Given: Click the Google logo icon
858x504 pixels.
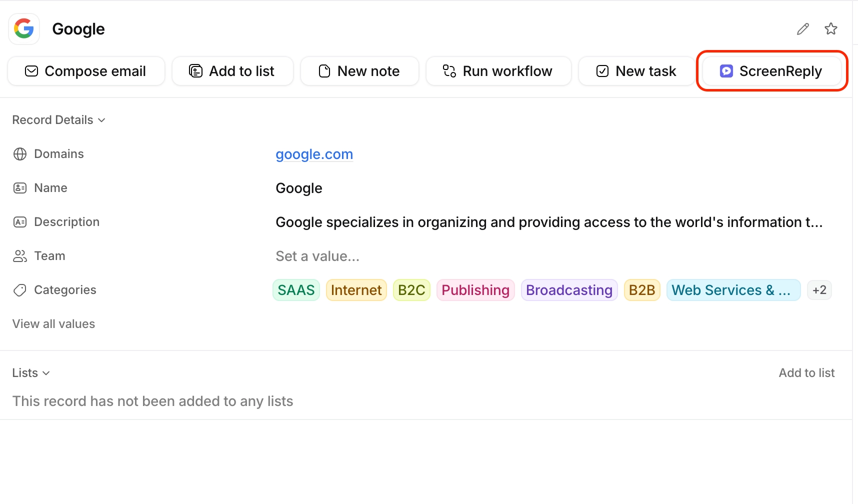Looking at the screenshot, I should (x=24, y=29).
